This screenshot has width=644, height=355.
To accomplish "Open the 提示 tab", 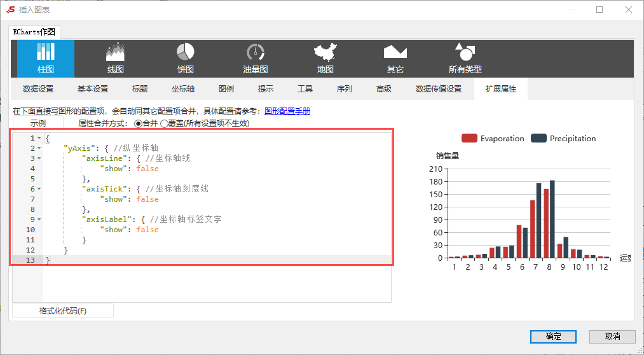I will tap(266, 89).
